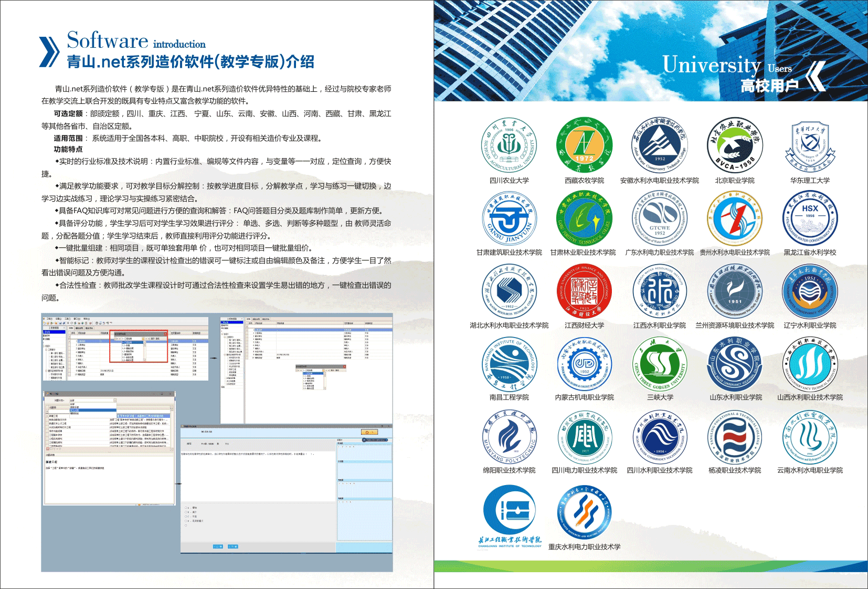The height and width of the screenshot is (589, 868).
Task: Click the 三峡大学 green circular logo
Action: click(660, 363)
